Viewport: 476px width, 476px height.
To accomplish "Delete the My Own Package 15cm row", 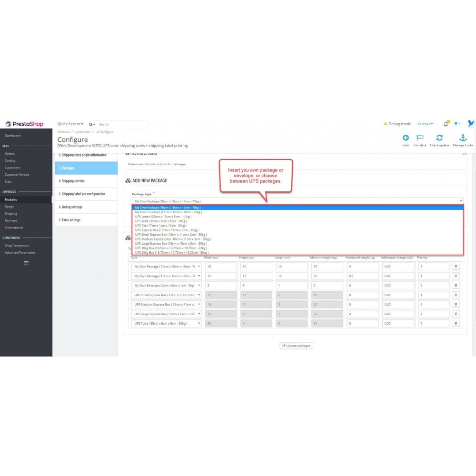I will point(456,276).
